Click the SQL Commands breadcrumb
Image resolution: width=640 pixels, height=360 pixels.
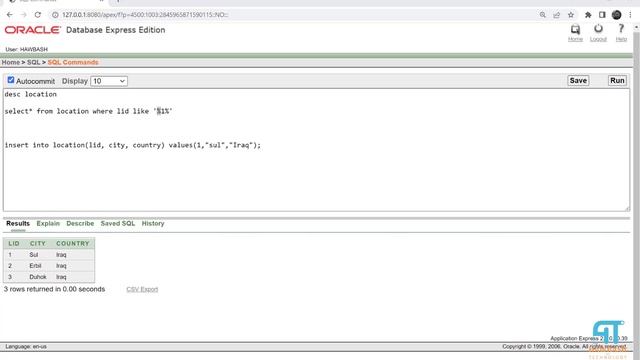tap(73, 62)
